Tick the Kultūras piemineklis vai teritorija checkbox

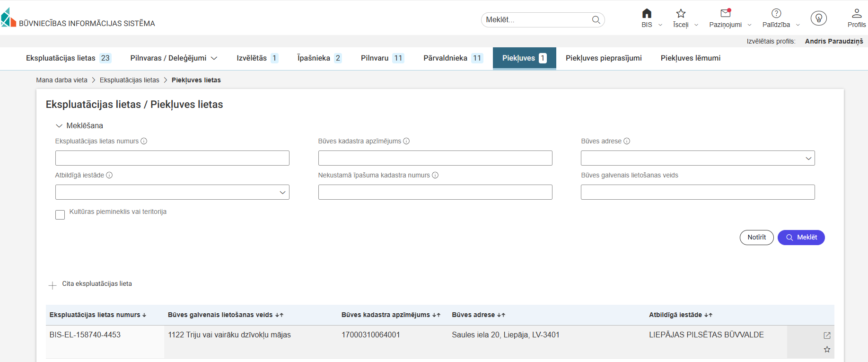coord(60,215)
